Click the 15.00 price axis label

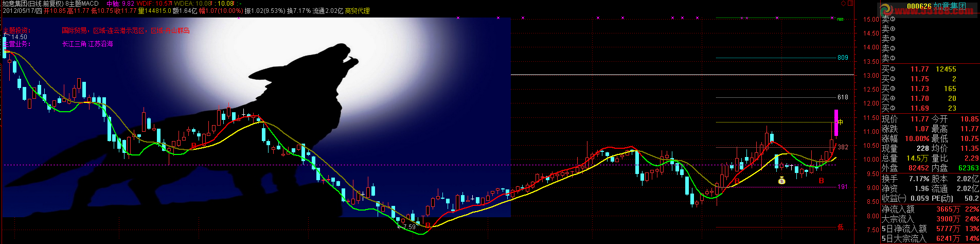[870, 20]
